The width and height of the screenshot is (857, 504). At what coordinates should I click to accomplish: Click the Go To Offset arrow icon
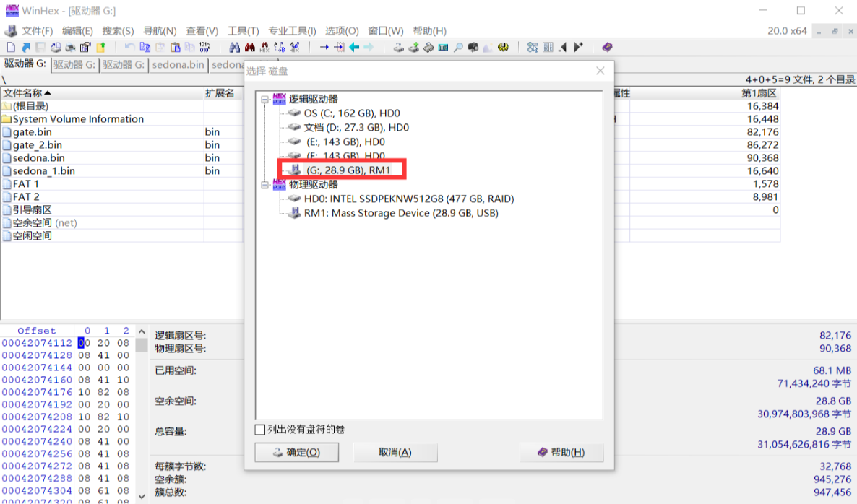click(x=324, y=48)
